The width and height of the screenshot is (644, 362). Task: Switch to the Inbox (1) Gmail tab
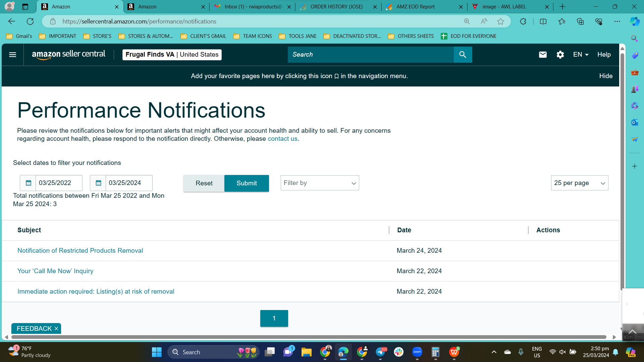253,7
